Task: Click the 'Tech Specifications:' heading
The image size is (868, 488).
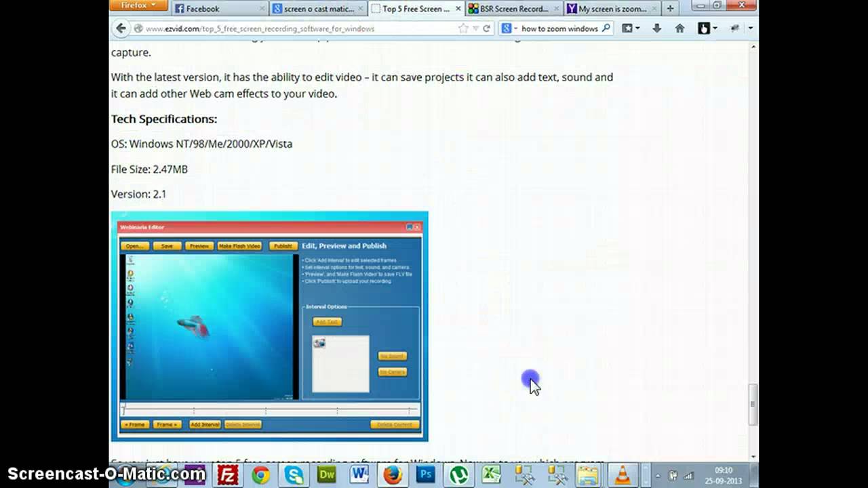Action: pos(164,119)
